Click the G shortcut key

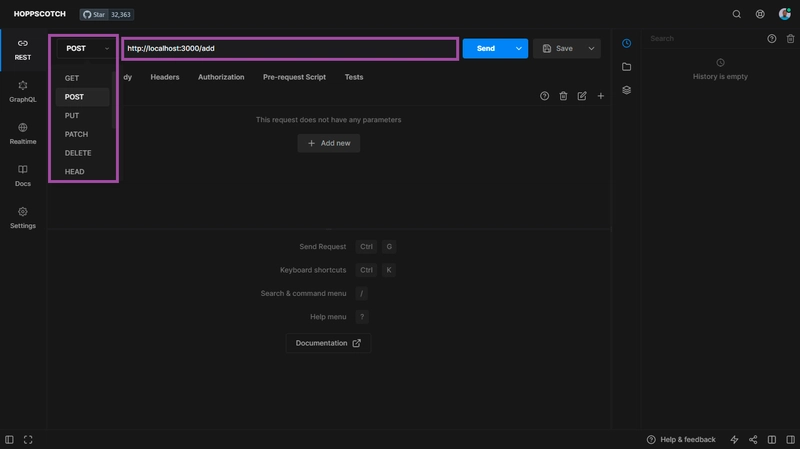pyautogui.click(x=389, y=247)
